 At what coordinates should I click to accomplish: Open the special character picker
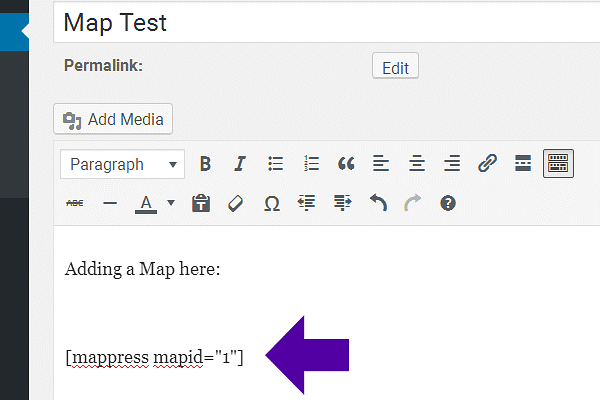pyautogui.click(x=271, y=203)
